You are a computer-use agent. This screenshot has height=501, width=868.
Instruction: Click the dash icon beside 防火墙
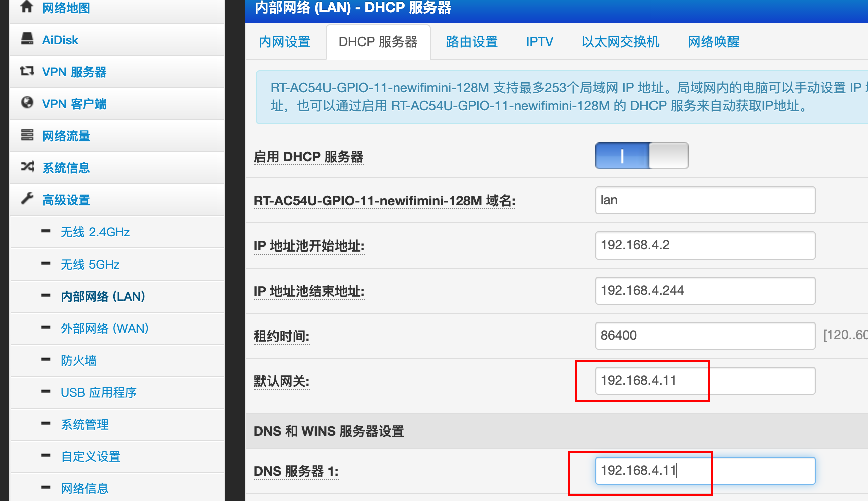(46, 360)
